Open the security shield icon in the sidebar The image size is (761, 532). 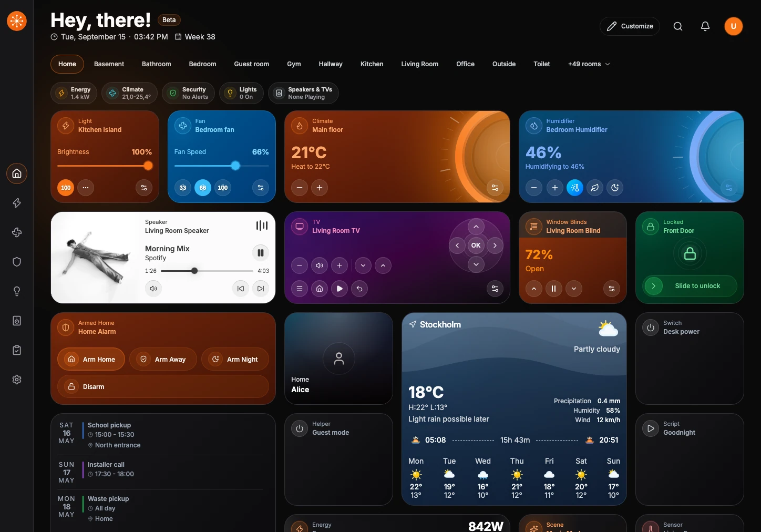[x=17, y=262]
